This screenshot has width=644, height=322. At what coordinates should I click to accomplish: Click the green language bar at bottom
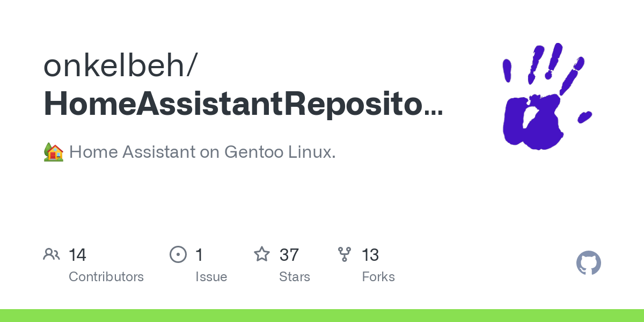(322, 316)
